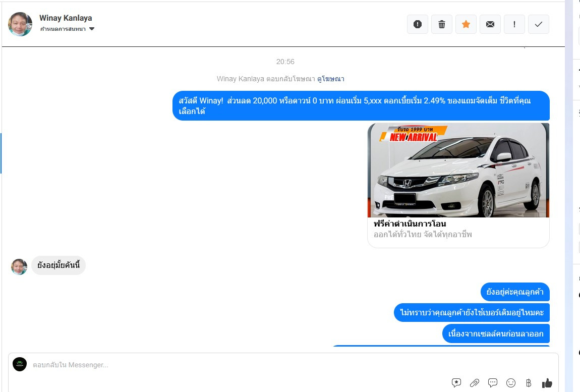Open the speech bubble with dots icon

click(x=493, y=383)
